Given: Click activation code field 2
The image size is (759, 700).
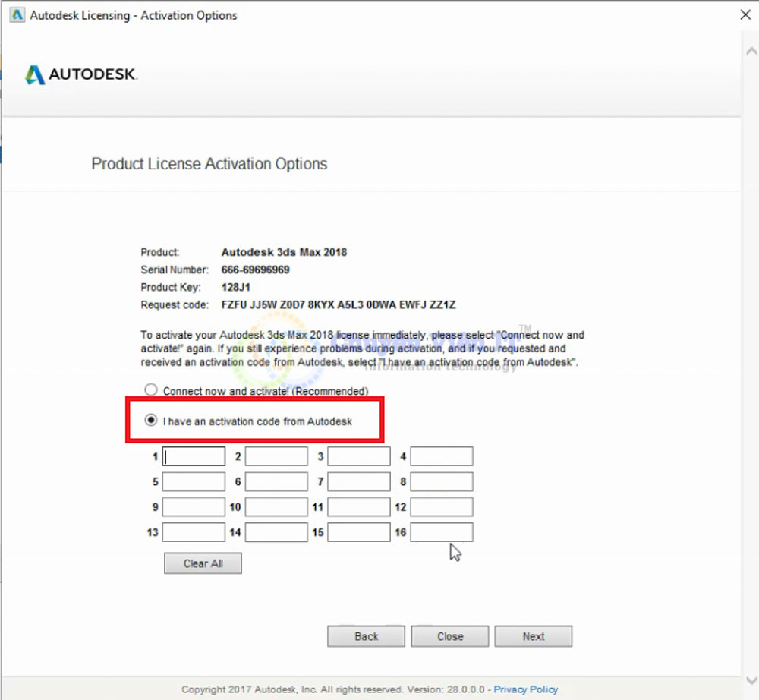Looking at the screenshot, I should point(276,456).
